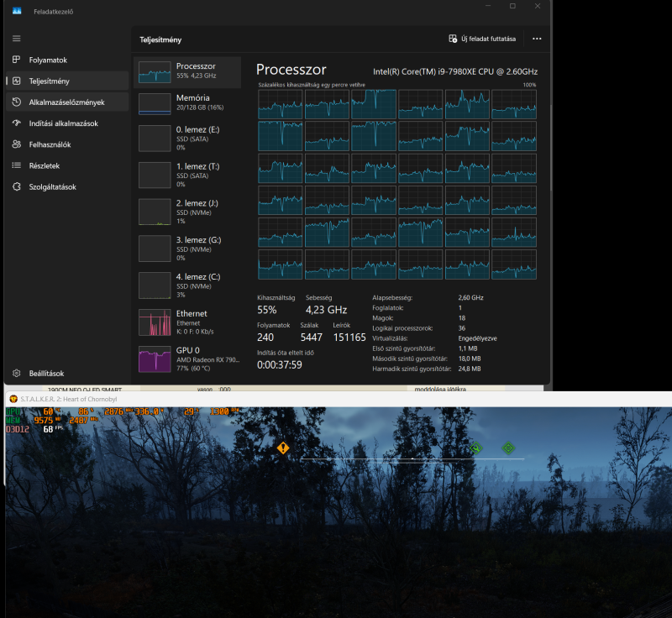
Task: Toggle the hamburger navigation menu in Task Manager
Action: point(16,39)
